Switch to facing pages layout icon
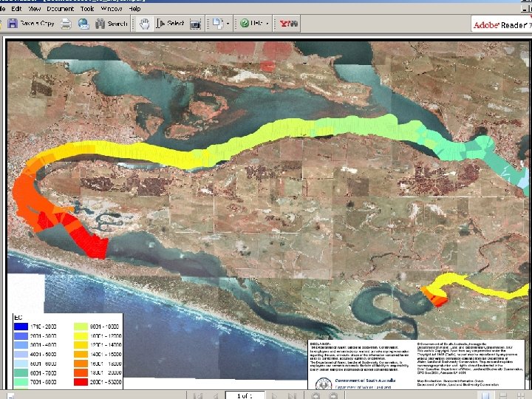Screen dimensions: 532x399 point(521,395)
